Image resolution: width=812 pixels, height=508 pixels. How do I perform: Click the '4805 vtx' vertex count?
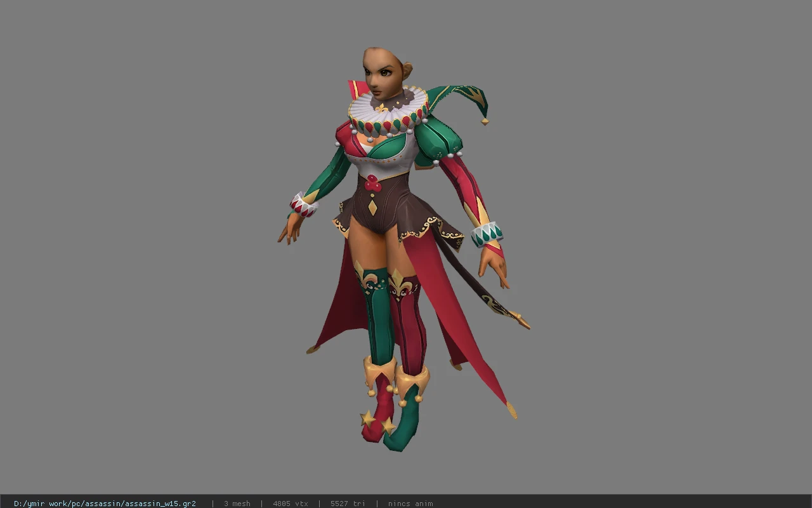click(x=291, y=504)
